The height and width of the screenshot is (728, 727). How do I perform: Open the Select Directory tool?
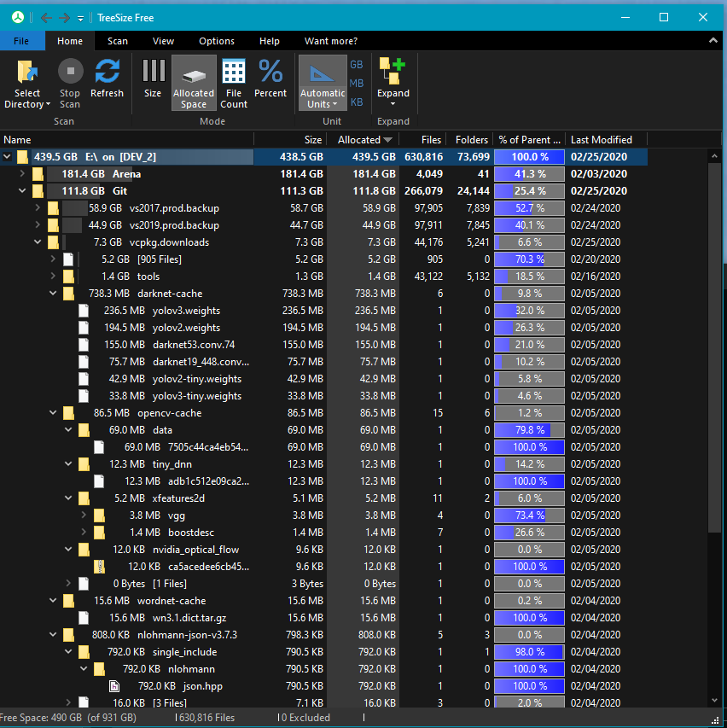pyautogui.click(x=26, y=82)
